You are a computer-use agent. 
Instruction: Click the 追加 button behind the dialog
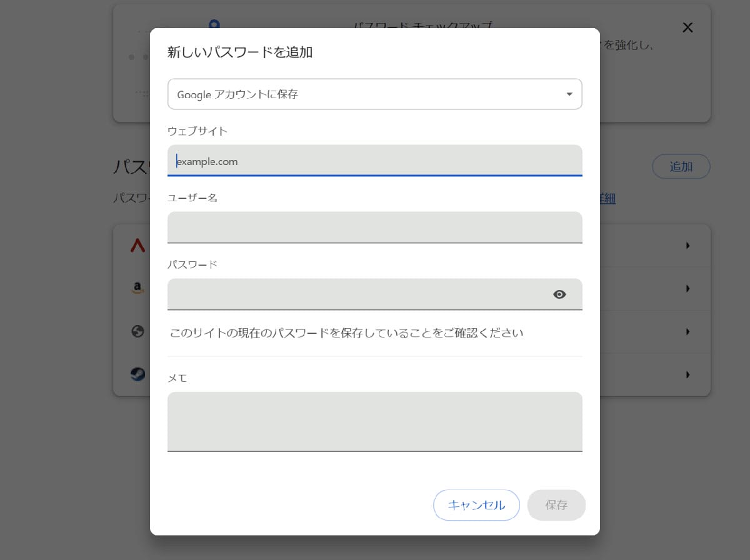click(681, 167)
